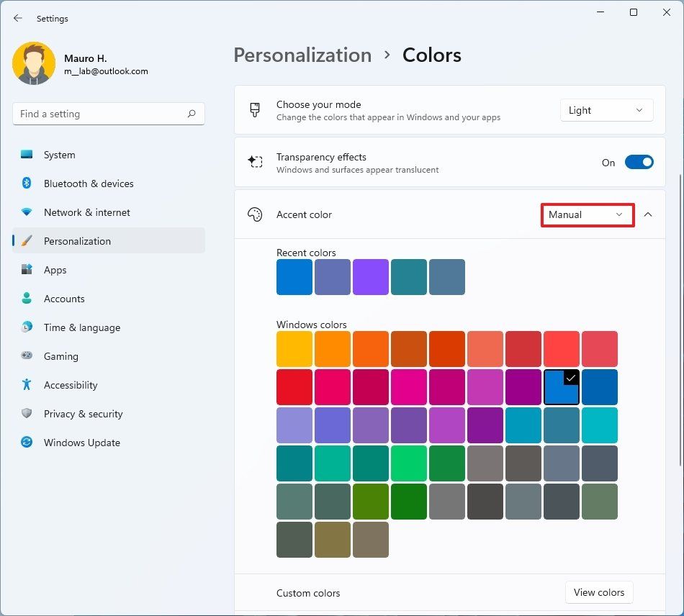Open the Manual accent color dropdown
The image size is (684, 616).
click(x=587, y=214)
